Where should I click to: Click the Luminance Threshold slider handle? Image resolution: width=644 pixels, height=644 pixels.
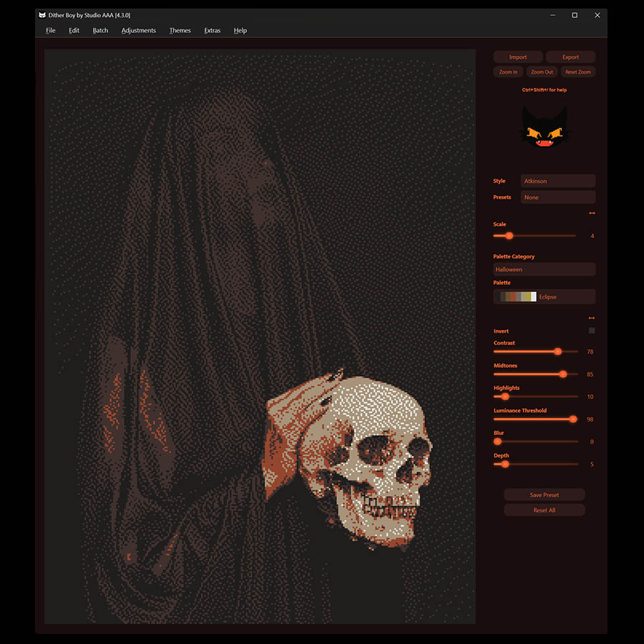point(573,419)
